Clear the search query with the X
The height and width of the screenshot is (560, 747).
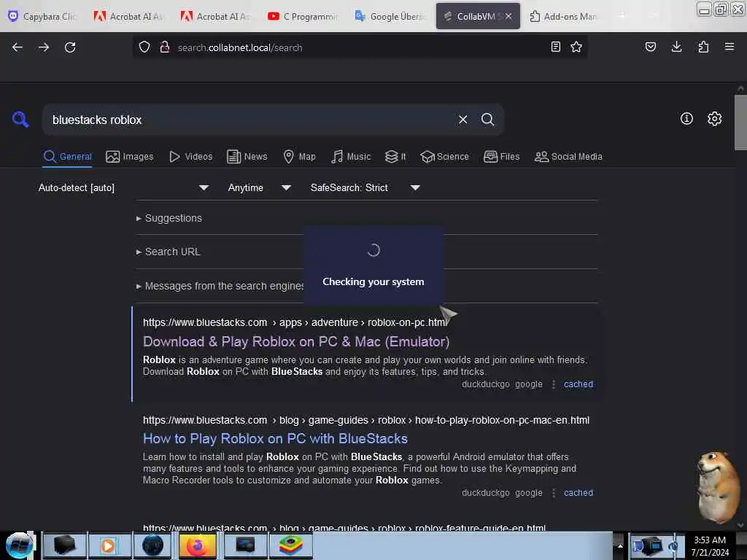(462, 120)
